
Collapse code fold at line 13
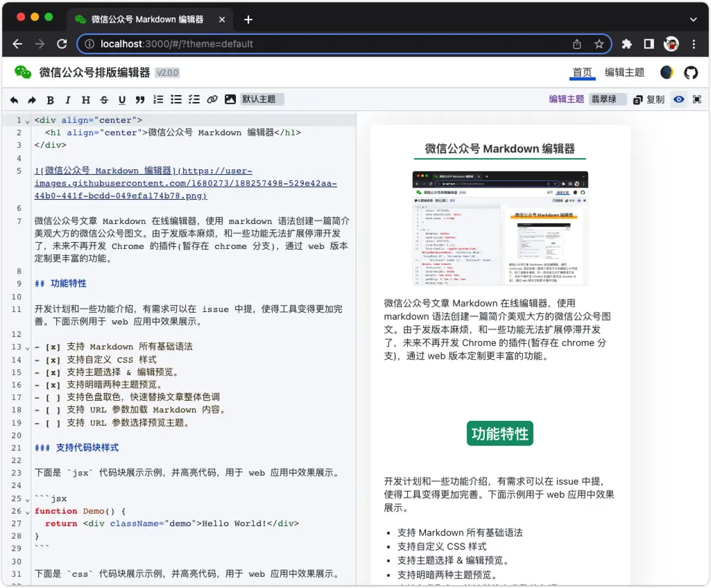tap(27, 349)
